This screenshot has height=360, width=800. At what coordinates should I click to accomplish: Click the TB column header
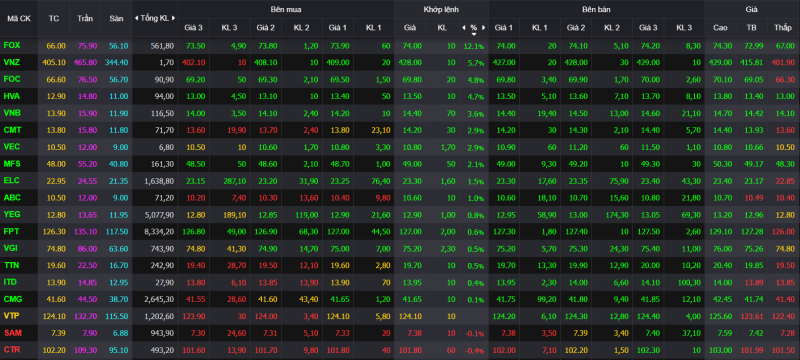point(752,28)
